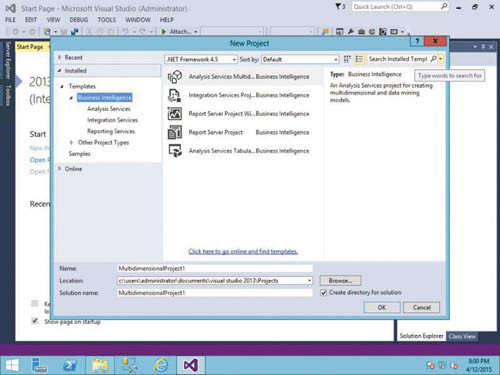The width and height of the screenshot is (500, 375).
Task: Select Analysis Services Multidimensional project template
Action: click(x=244, y=77)
